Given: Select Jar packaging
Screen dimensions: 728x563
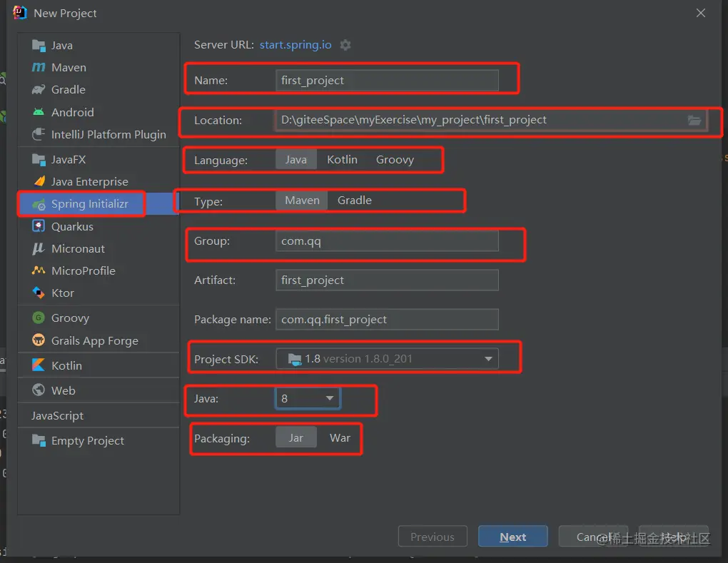Looking at the screenshot, I should pyautogui.click(x=295, y=437).
